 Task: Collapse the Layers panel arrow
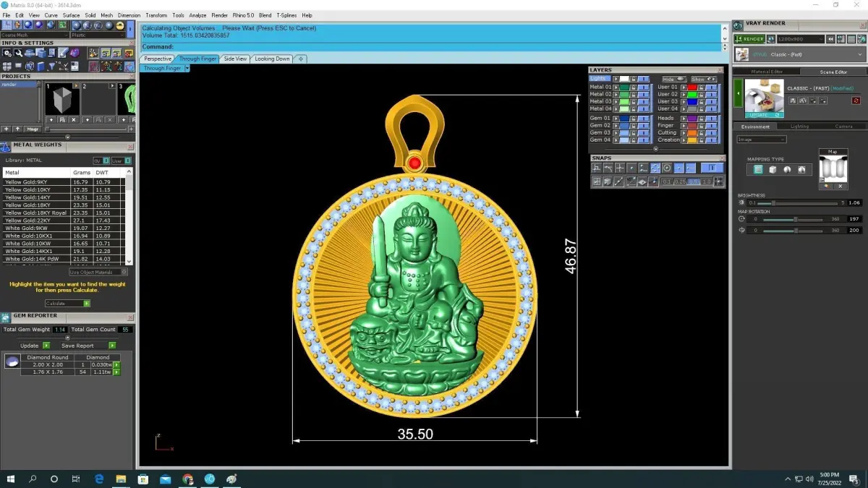pyautogui.click(x=656, y=149)
